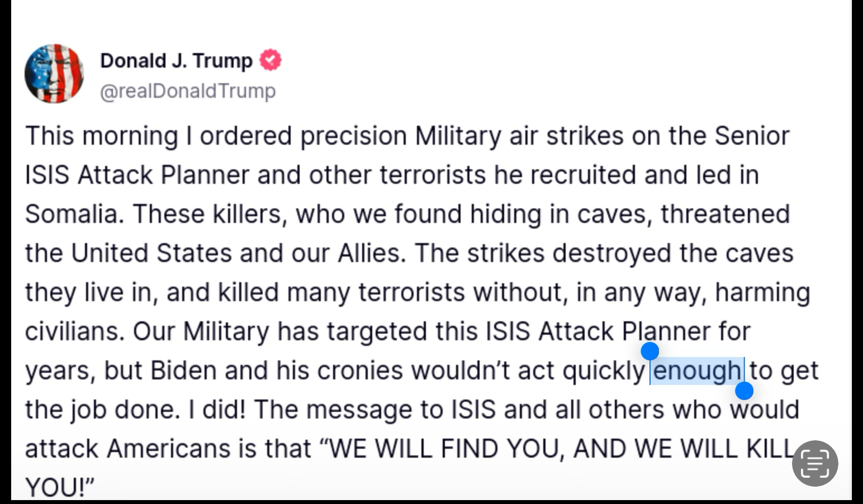Click the word "threatened"
The width and height of the screenshot is (863, 504).
725,214
